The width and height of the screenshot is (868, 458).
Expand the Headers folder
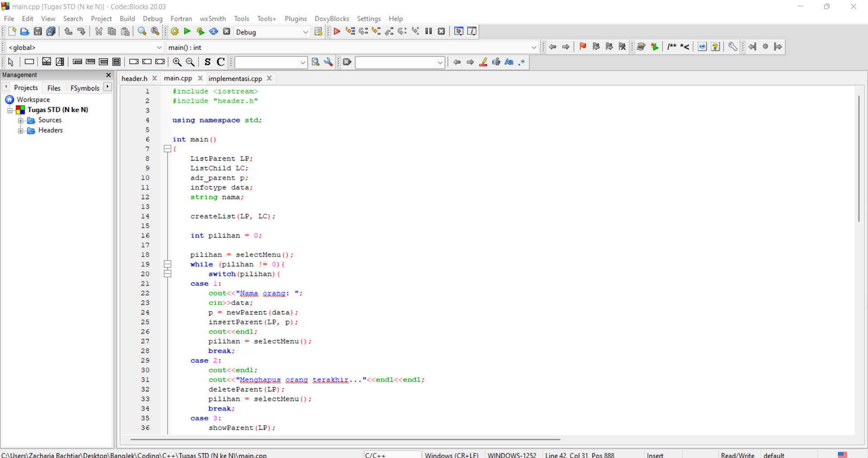tap(20, 131)
